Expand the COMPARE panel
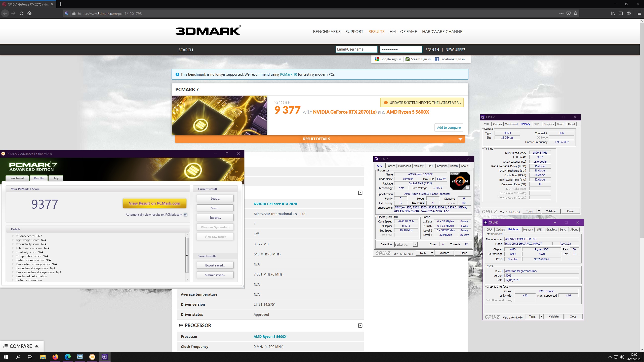644x362 pixels. click(x=22, y=346)
